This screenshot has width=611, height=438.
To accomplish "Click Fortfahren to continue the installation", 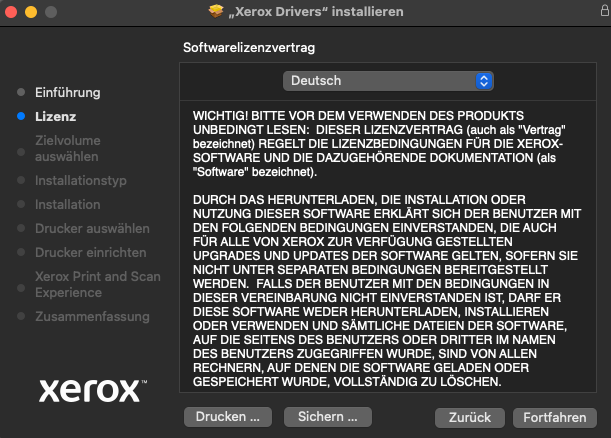I will coord(554,417).
